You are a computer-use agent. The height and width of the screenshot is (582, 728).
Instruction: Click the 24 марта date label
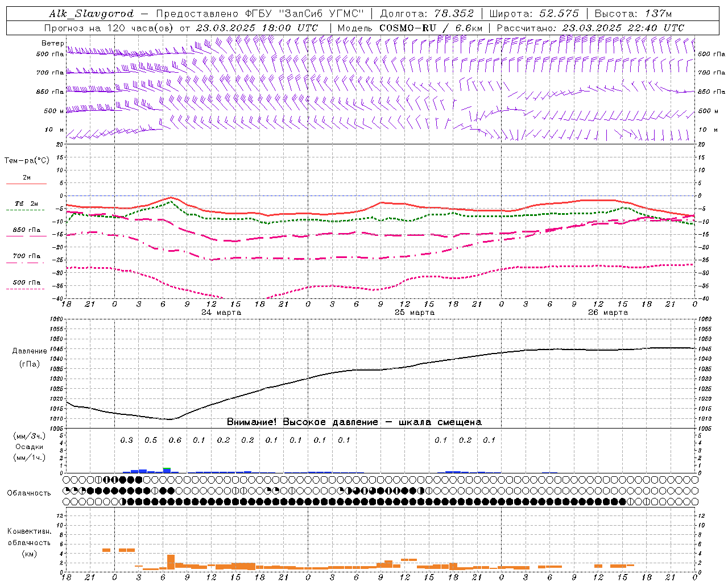point(221,313)
